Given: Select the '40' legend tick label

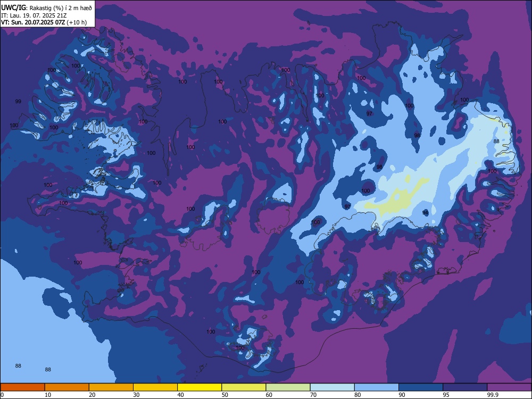Looking at the screenshot, I should [180, 395].
